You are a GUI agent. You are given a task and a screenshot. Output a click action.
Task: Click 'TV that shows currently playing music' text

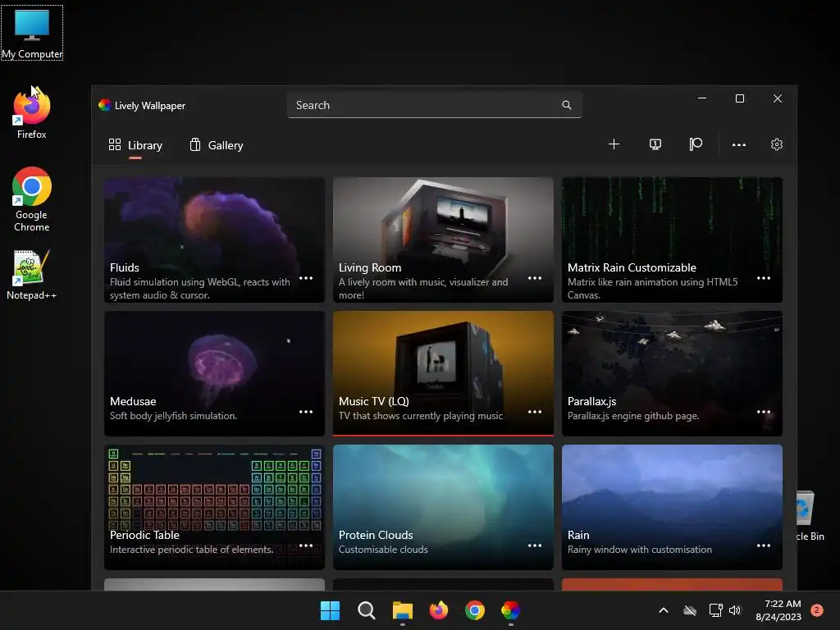pos(421,416)
